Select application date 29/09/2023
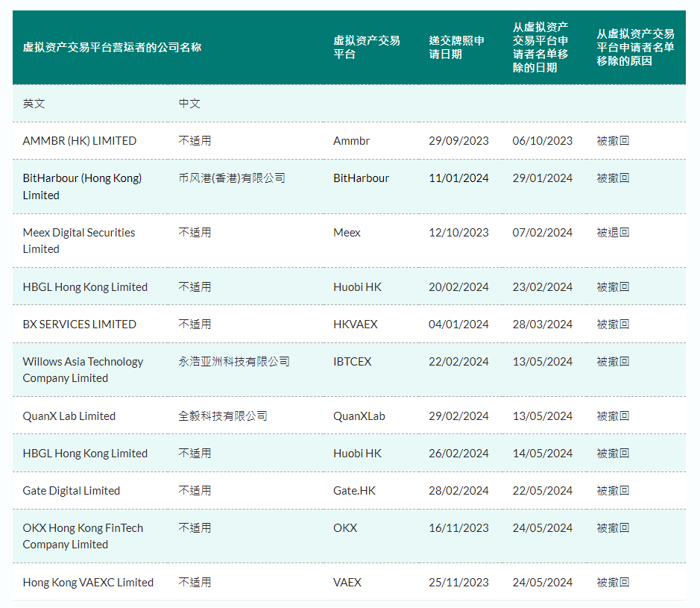This screenshot has height=608, width=700. point(458,141)
